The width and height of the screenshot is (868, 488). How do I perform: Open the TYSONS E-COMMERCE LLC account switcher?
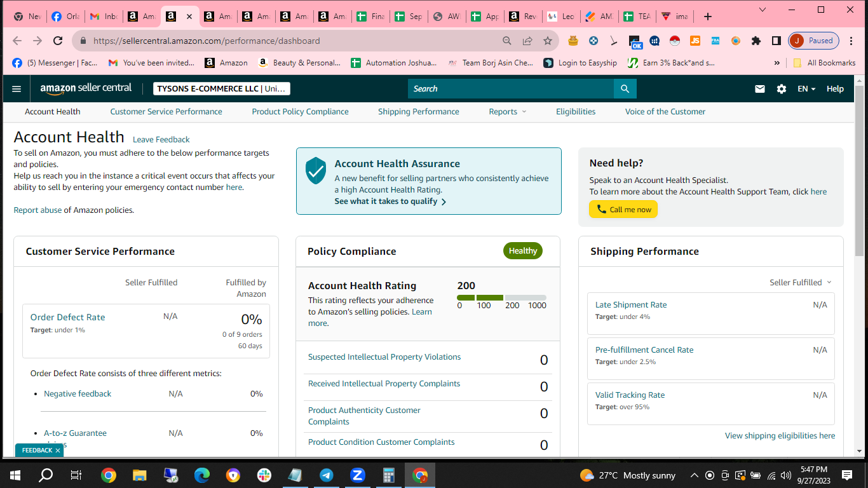click(222, 89)
